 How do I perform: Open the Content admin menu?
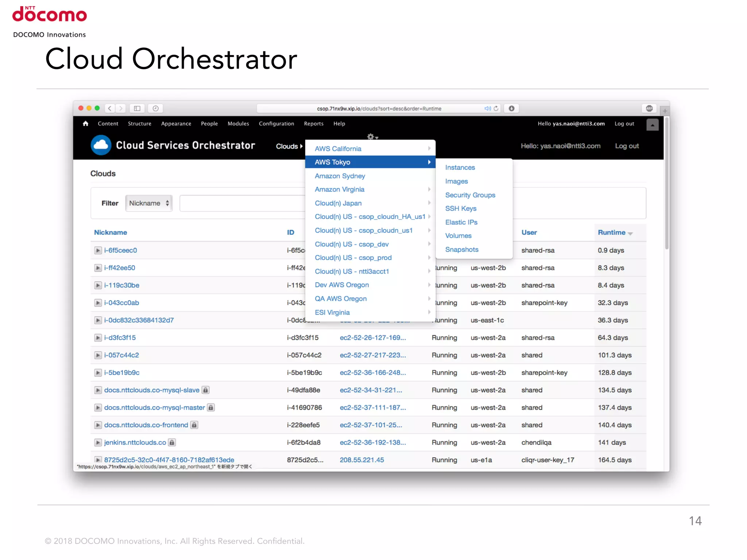(108, 124)
